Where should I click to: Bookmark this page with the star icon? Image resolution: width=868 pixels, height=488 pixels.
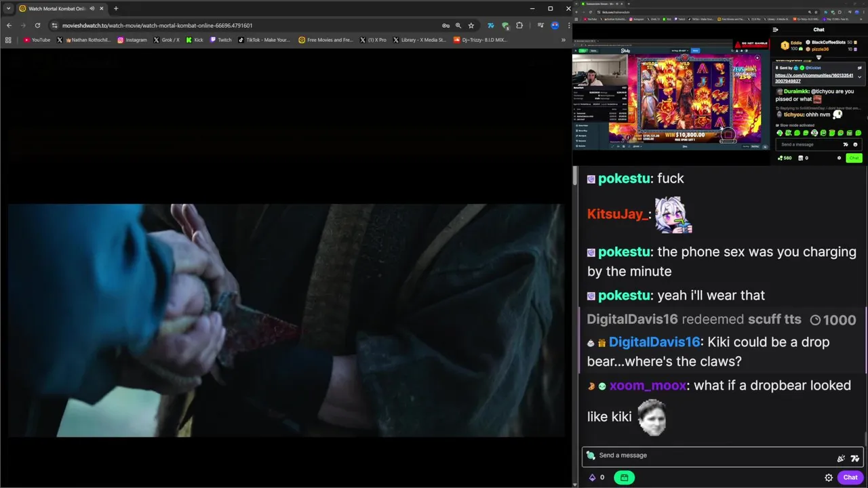pos(471,26)
